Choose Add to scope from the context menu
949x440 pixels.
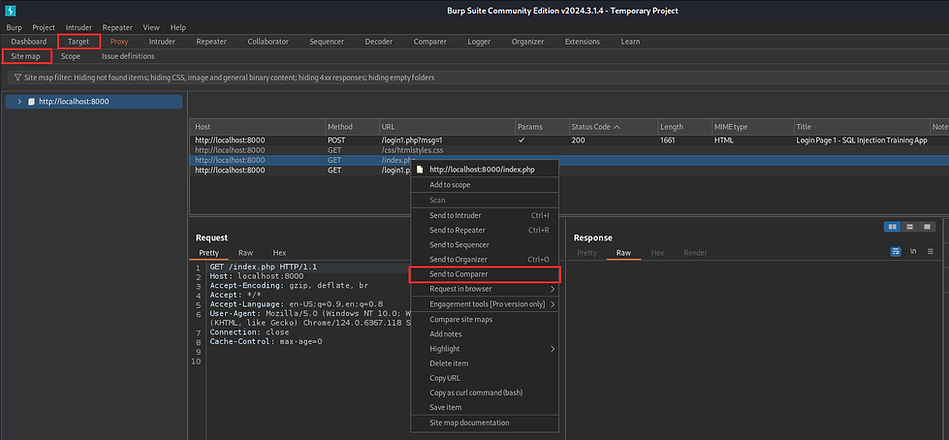[x=484, y=185]
